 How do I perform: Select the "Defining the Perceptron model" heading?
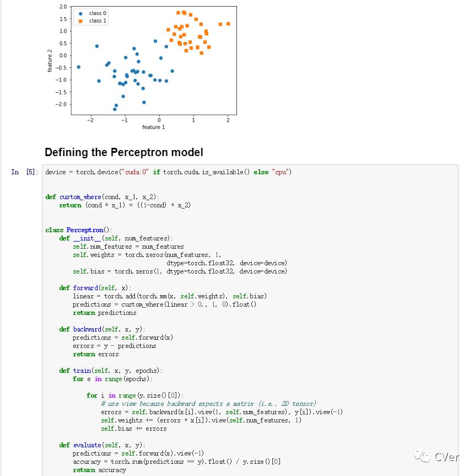click(x=123, y=152)
